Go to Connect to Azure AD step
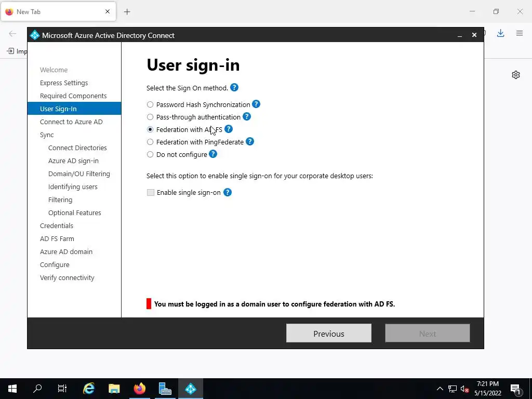Viewport: 532px width, 399px height. coord(71,122)
